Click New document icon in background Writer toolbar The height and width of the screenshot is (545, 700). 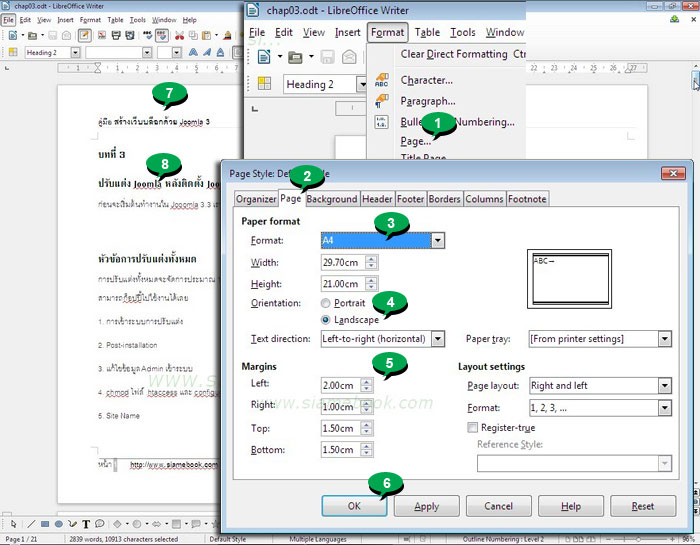click(x=12, y=35)
